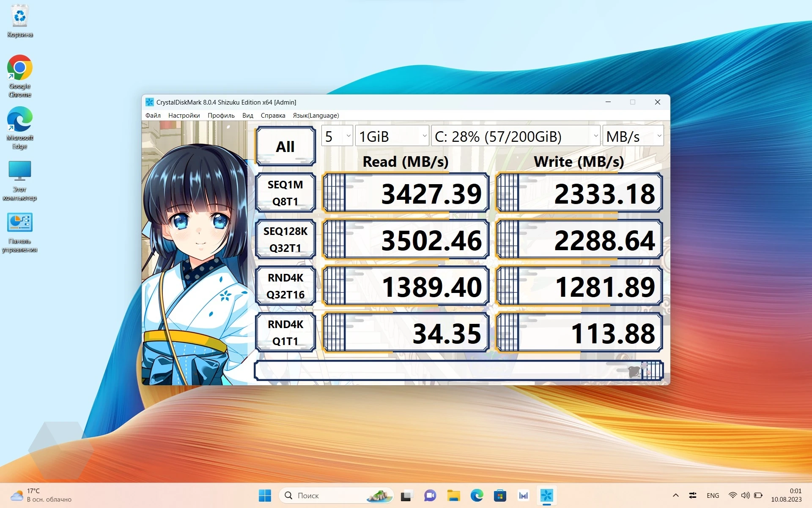This screenshot has width=812, height=508.
Task: Click the taskbar search box
Action: point(336,495)
